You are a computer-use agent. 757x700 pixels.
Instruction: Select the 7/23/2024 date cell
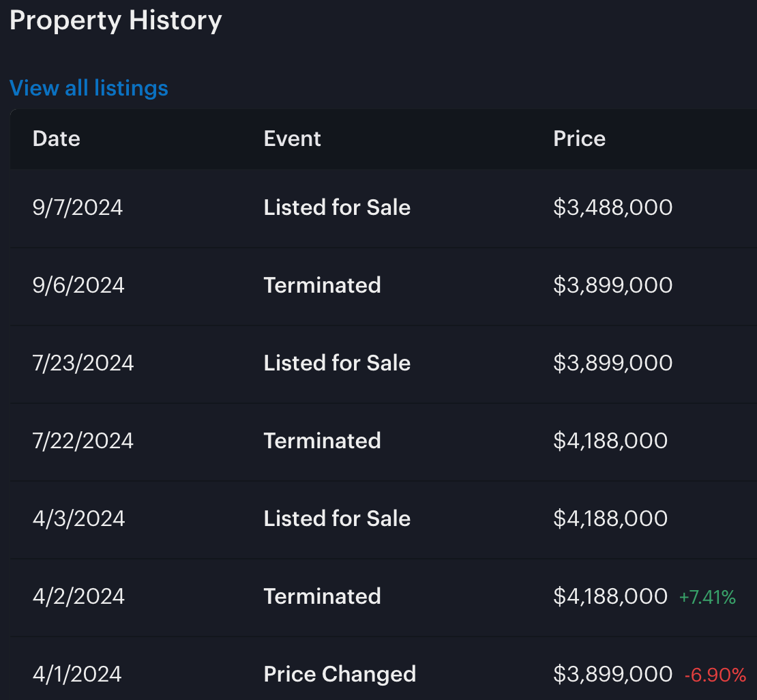pos(83,363)
